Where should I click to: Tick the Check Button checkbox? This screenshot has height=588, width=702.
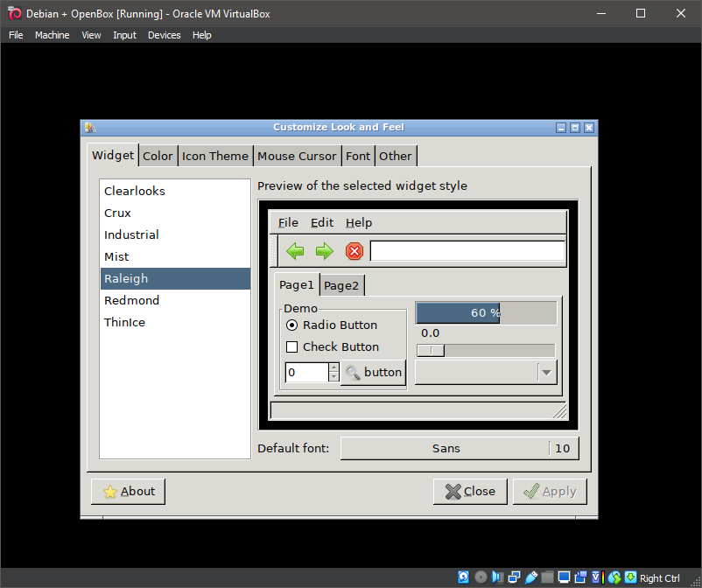291,346
